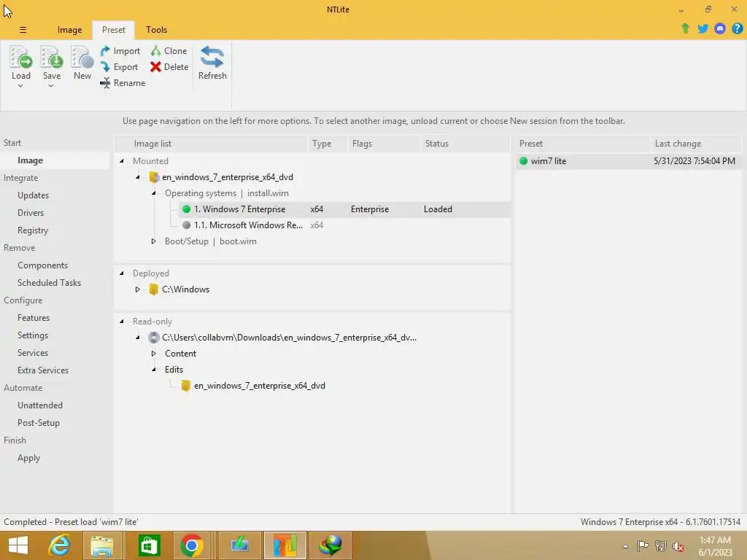The image size is (747, 560).
Task: Refresh the preset list
Action: [x=212, y=63]
